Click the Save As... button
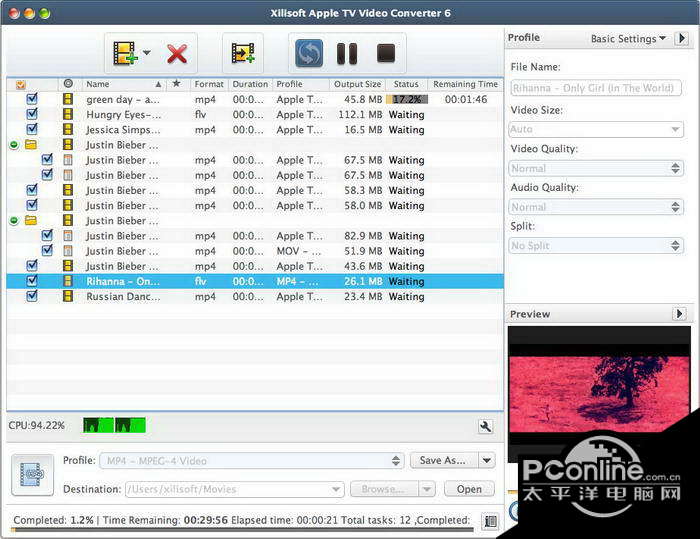Image resolution: width=700 pixels, height=539 pixels. click(442, 461)
